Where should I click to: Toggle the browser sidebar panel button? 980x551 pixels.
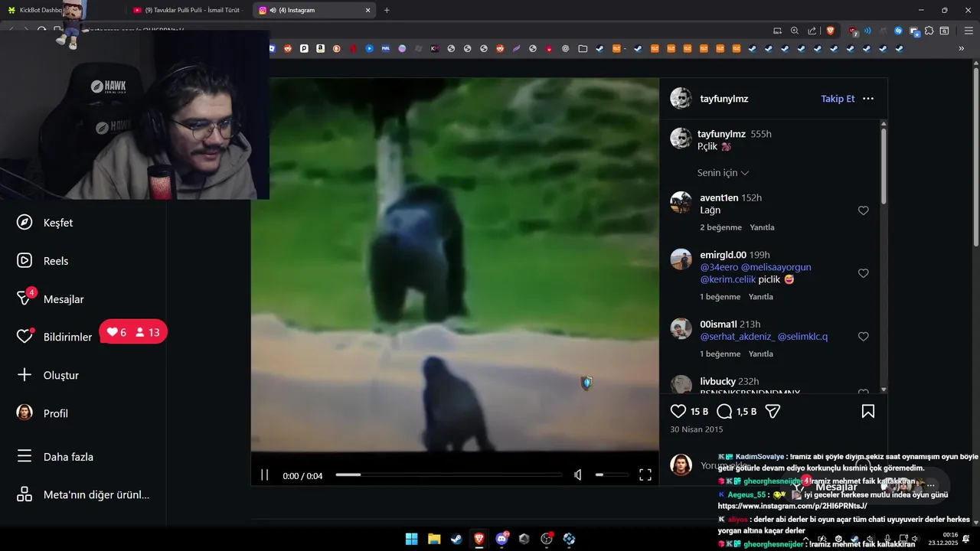point(945,31)
